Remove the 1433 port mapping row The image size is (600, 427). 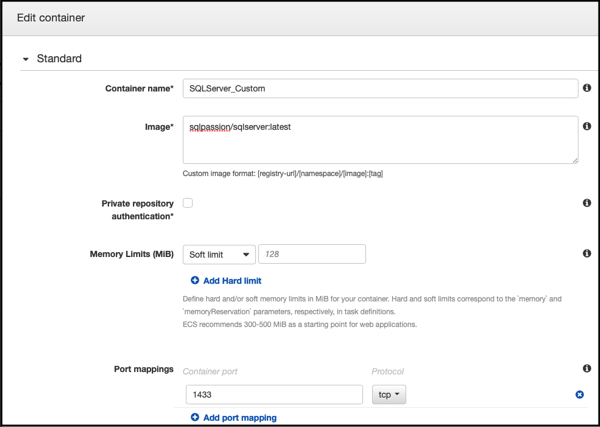pos(579,395)
